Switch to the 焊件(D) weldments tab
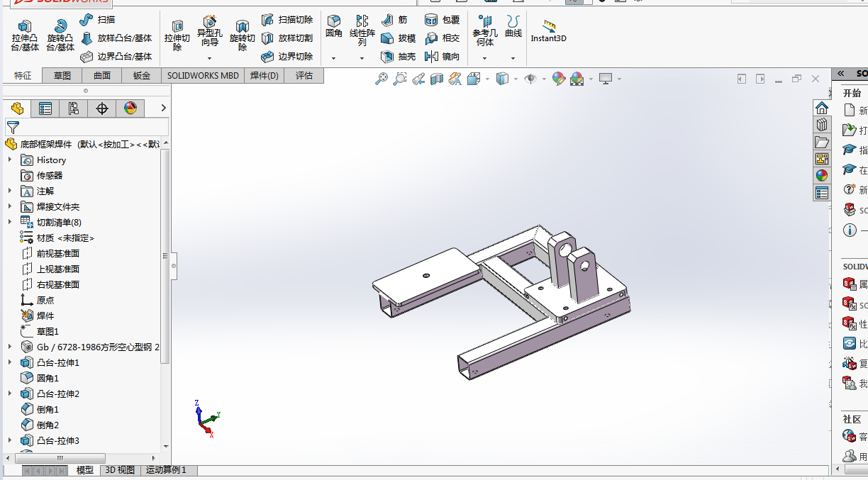868x480 pixels. [x=265, y=76]
